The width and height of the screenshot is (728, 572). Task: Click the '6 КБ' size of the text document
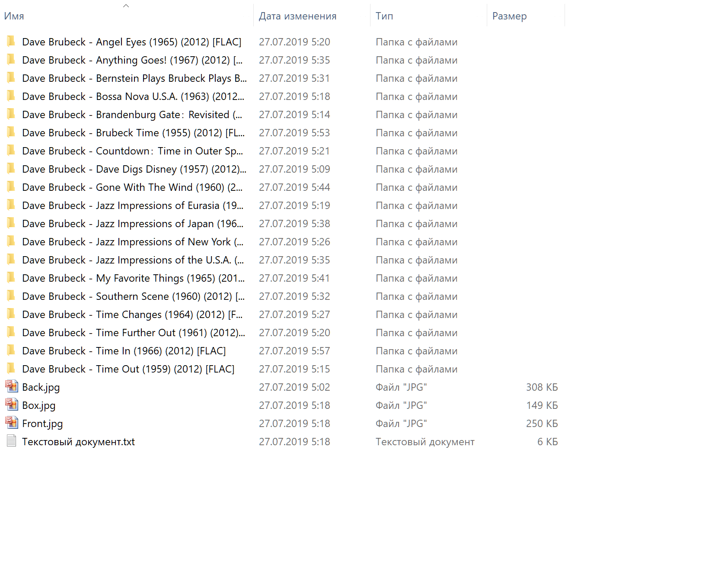547,442
